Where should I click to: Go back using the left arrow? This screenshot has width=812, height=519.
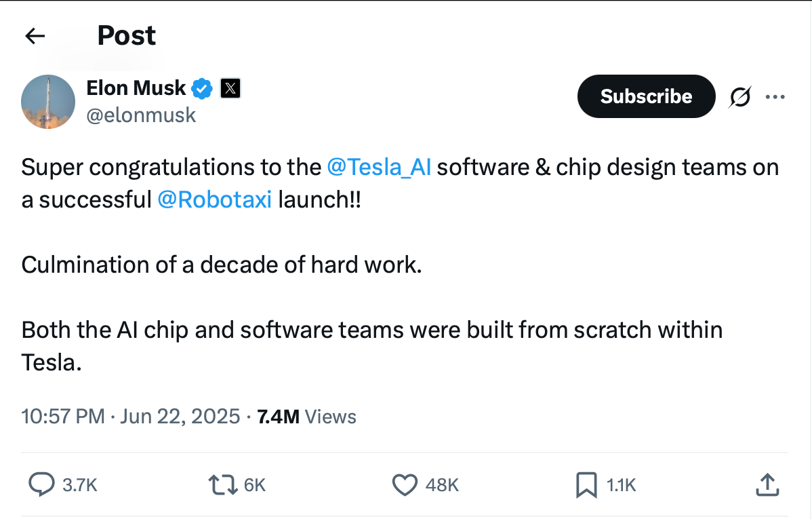(x=35, y=36)
